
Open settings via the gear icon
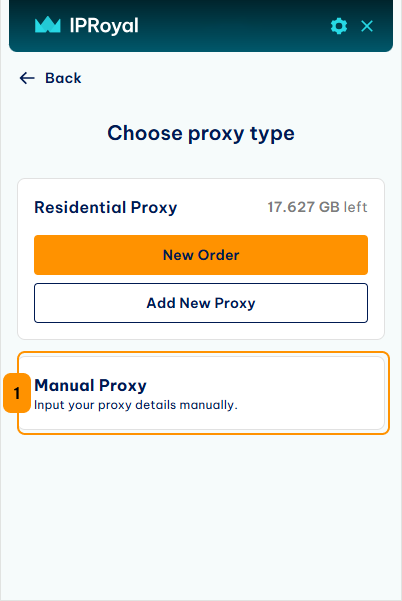(x=339, y=26)
